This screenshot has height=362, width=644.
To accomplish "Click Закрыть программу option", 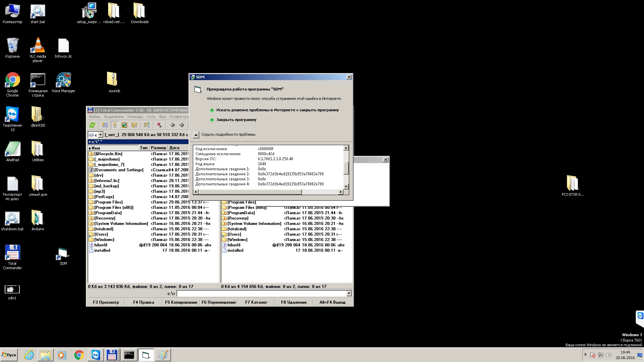I will (x=236, y=120).
